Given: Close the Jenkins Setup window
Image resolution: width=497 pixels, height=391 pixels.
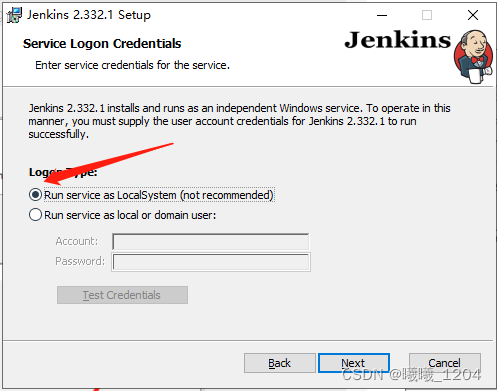Looking at the screenshot, I should pos(473,15).
